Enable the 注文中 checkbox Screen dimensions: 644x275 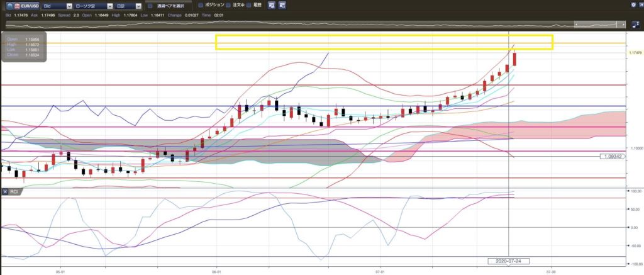[228, 5]
